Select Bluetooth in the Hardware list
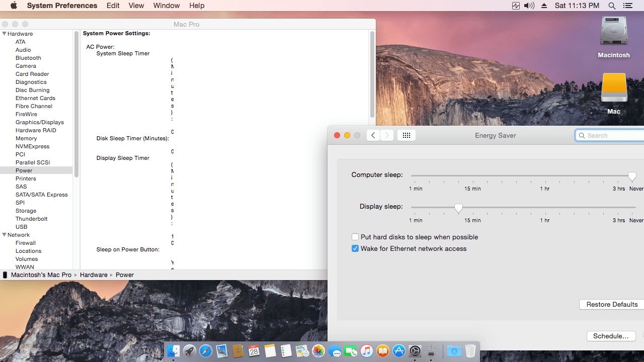Image resolution: width=644 pixels, height=362 pixels. pos(28,58)
